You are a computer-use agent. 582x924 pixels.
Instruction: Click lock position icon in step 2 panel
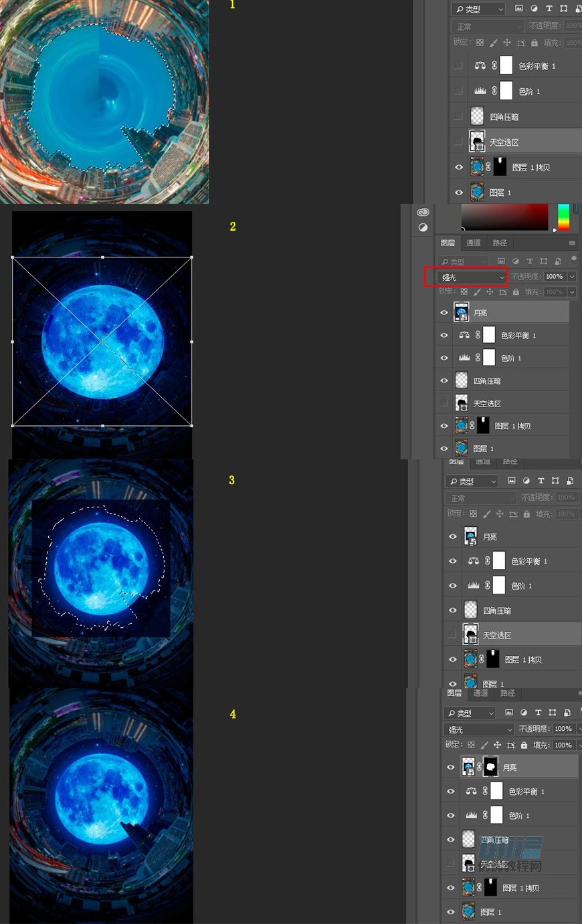tap(490, 292)
